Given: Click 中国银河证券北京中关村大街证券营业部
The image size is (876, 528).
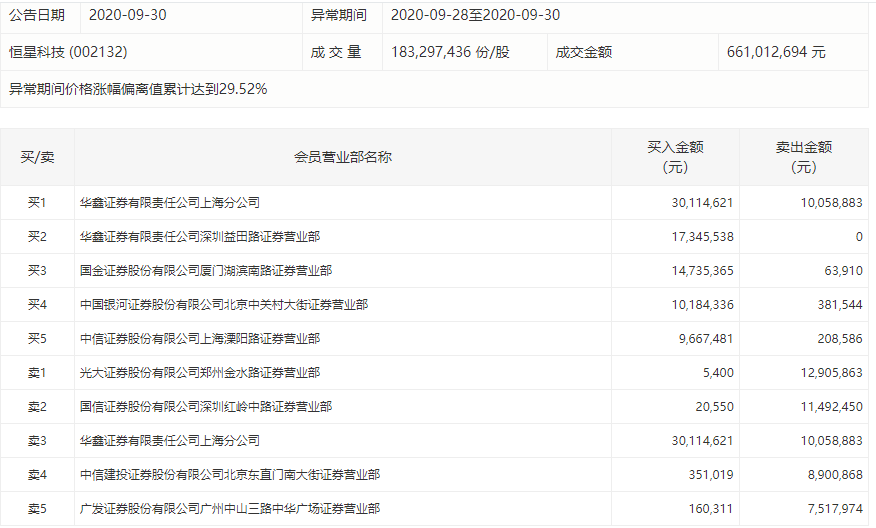Looking at the screenshot, I should [x=224, y=305].
